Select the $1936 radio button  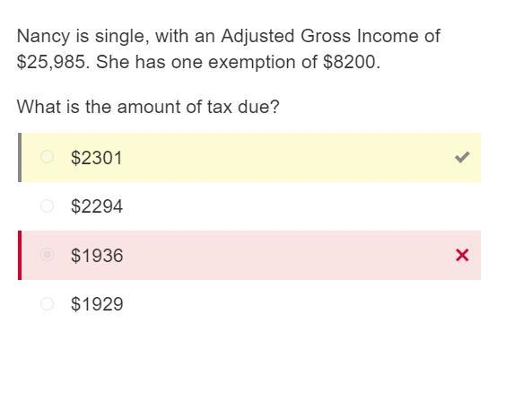tap(47, 254)
